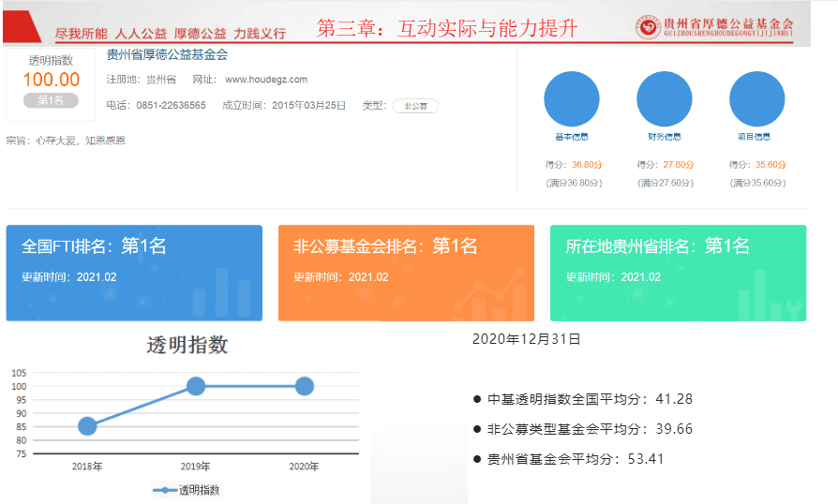The height and width of the screenshot is (504, 838).
Task: Select the 2018年 data point on chart
Action: (87, 426)
